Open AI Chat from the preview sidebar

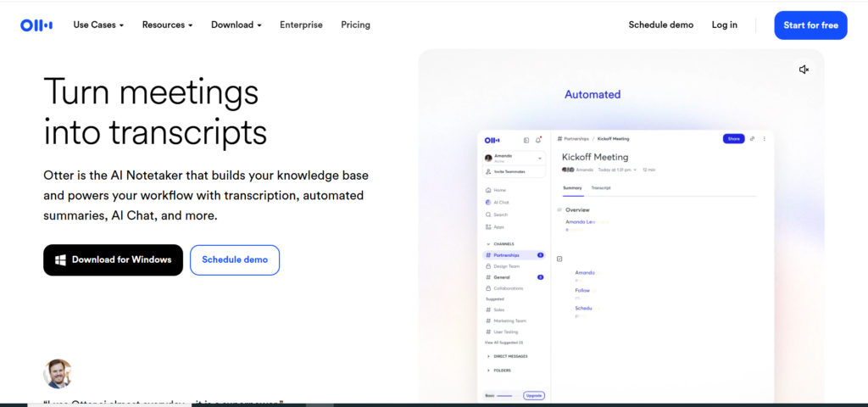click(488, 203)
